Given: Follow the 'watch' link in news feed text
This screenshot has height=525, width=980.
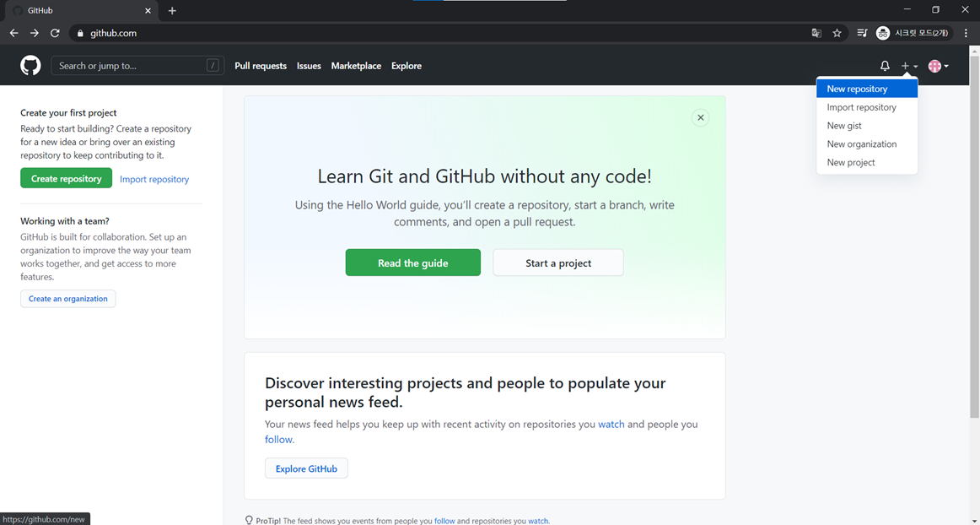Looking at the screenshot, I should tap(611, 425).
